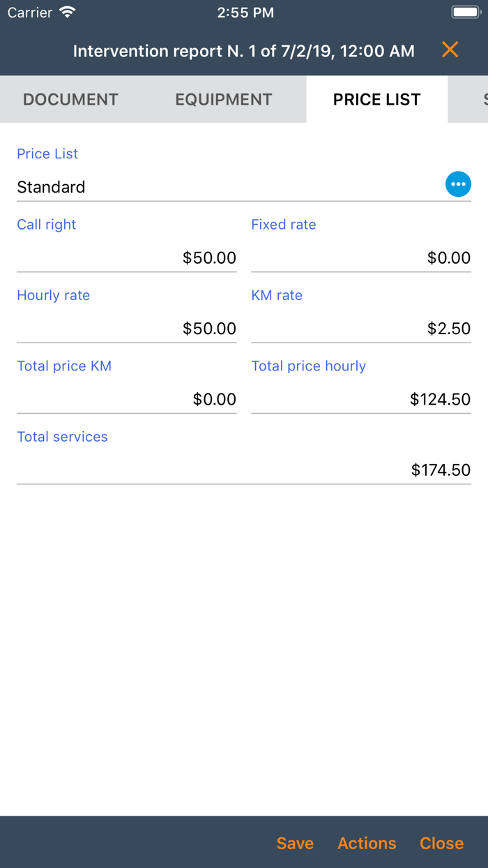Edit the Price List field showing Standard
This screenshot has height=868, width=488.
point(229,187)
